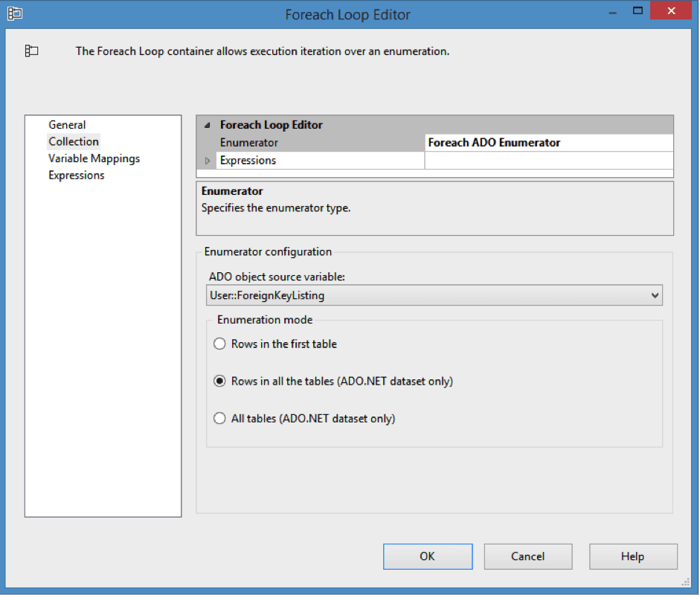Open the Expressions page in the left list
The height and width of the screenshot is (595, 700).
[x=77, y=176]
